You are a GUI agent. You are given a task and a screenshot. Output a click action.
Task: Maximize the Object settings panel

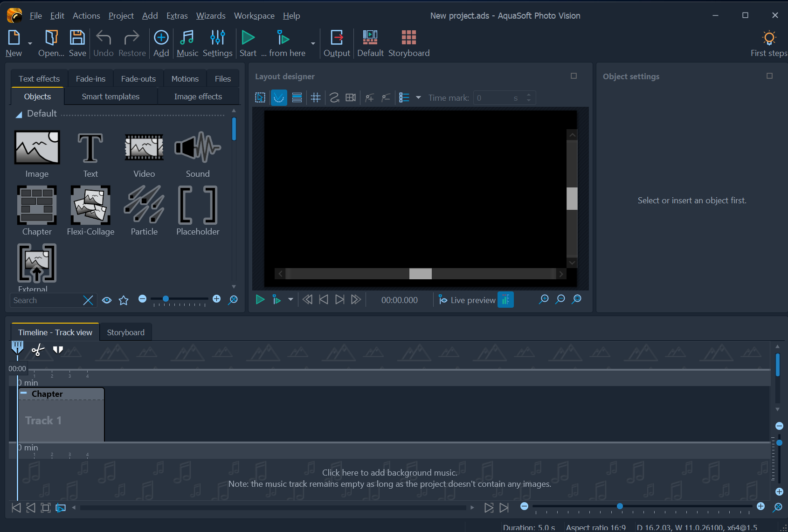[x=770, y=76]
